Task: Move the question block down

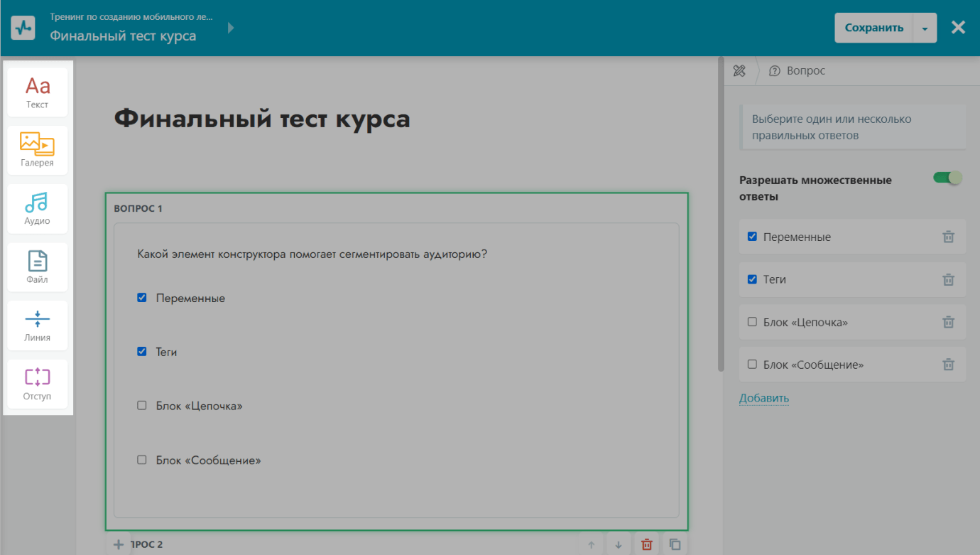Action: click(619, 545)
